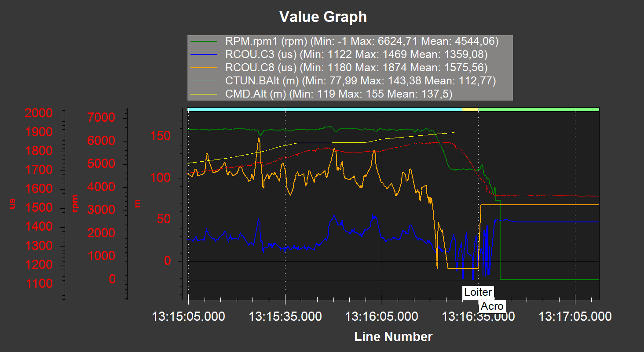Click the 'us' axis unit label

[12, 203]
